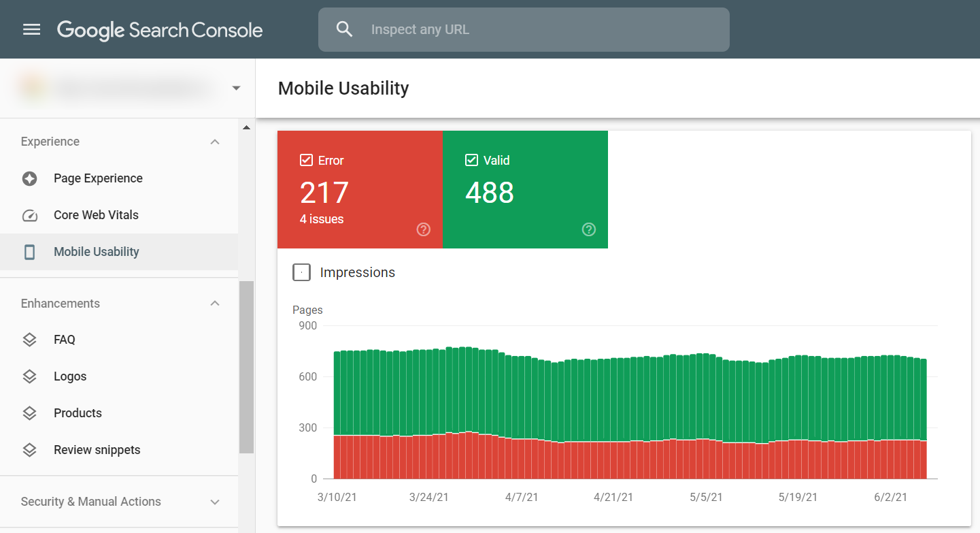Open help icon in Error card
This screenshot has width=980, height=533.
(x=424, y=229)
